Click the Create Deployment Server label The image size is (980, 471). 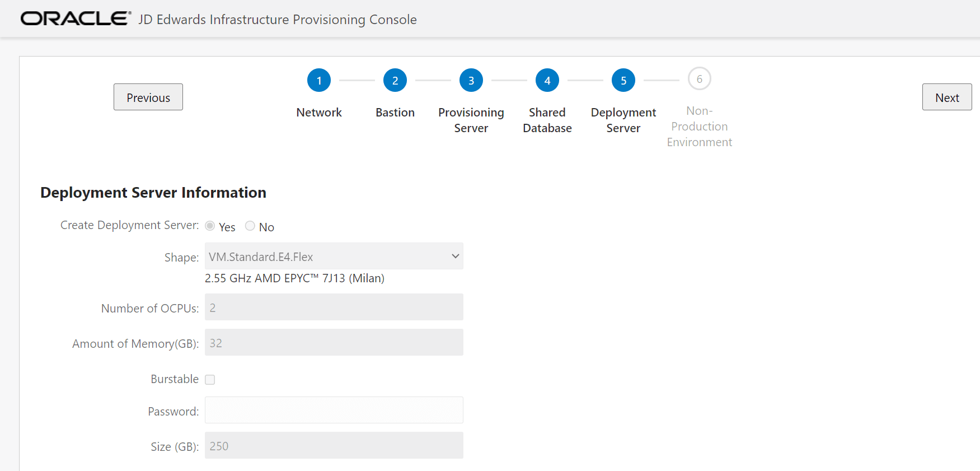point(129,225)
